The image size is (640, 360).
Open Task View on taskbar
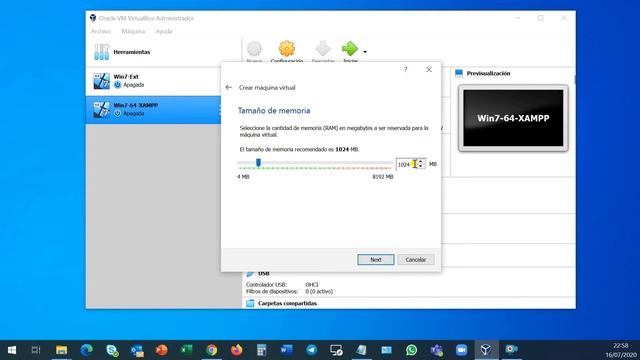click(36, 350)
